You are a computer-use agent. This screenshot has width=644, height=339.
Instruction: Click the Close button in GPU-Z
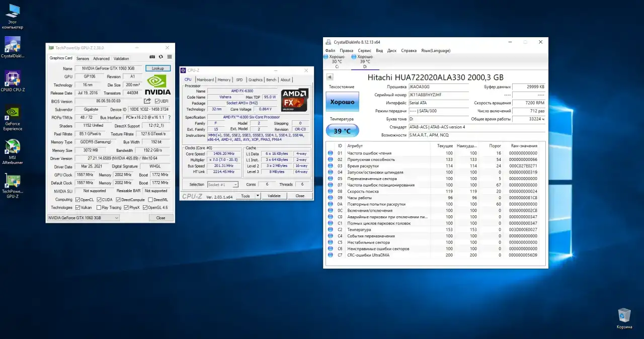click(160, 218)
